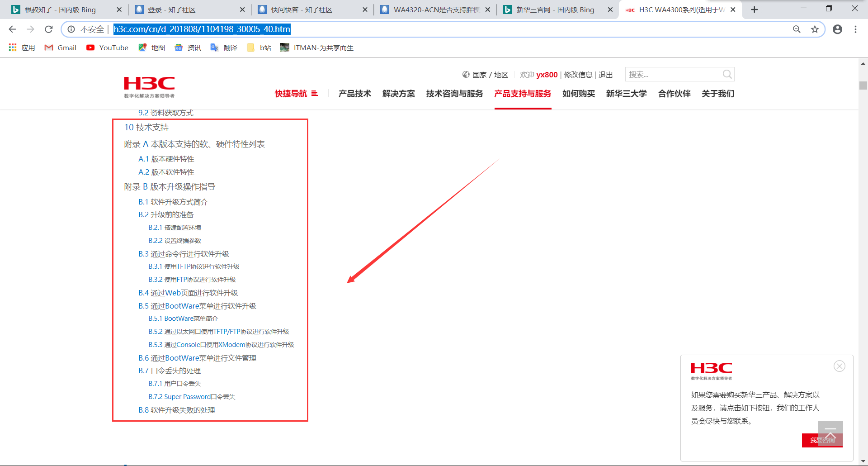Open section B.5 通过BootWare菜单进行软件升级
This screenshot has width=868, height=466.
pyautogui.click(x=198, y=306)
